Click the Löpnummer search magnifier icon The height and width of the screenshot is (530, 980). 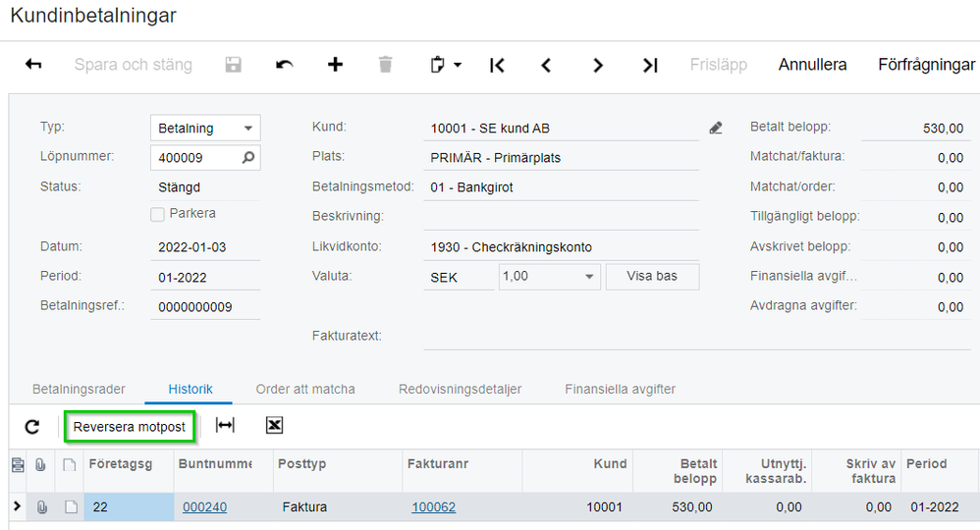tap(248, 157)
